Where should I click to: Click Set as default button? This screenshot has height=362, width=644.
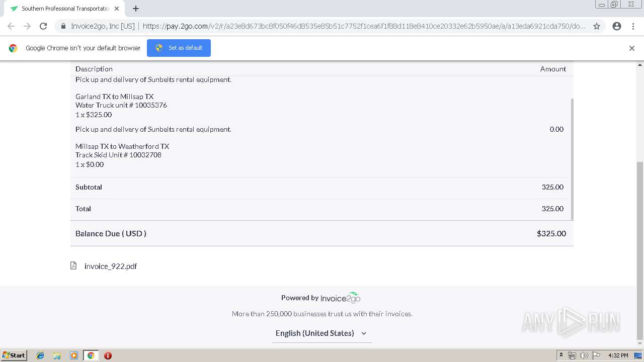click(x=179, y=48)
